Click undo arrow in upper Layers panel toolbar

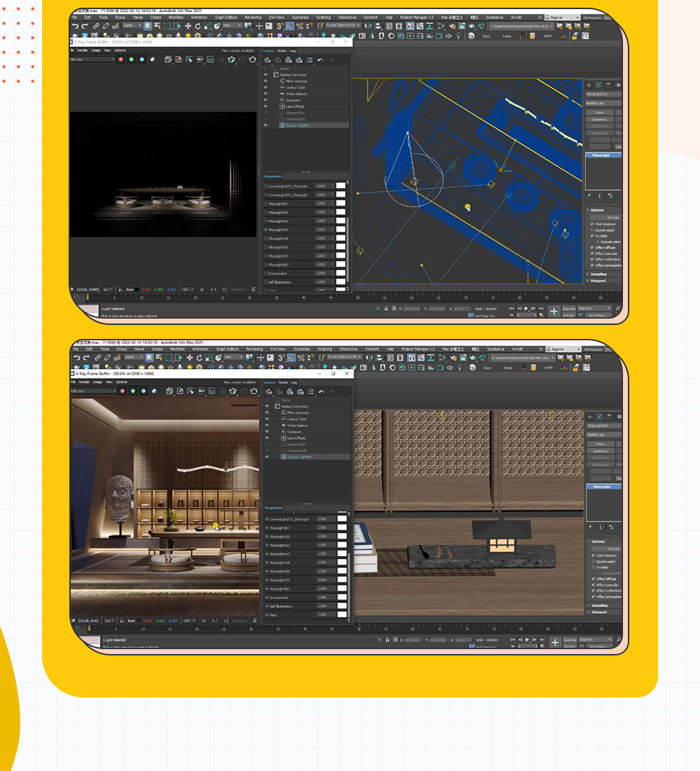click(321, 60)
